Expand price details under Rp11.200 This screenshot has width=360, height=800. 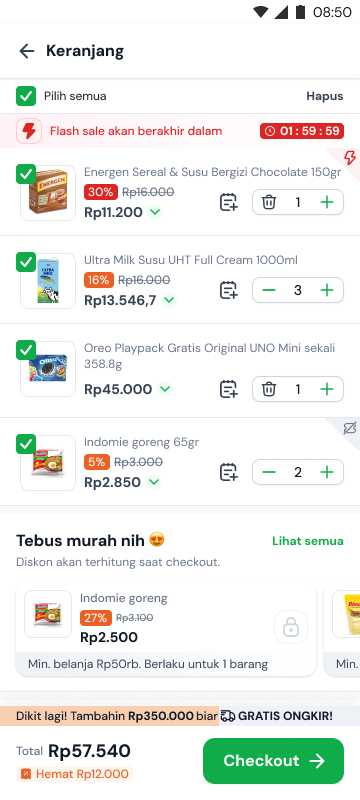pyautogui.click(x=155, y=212)
